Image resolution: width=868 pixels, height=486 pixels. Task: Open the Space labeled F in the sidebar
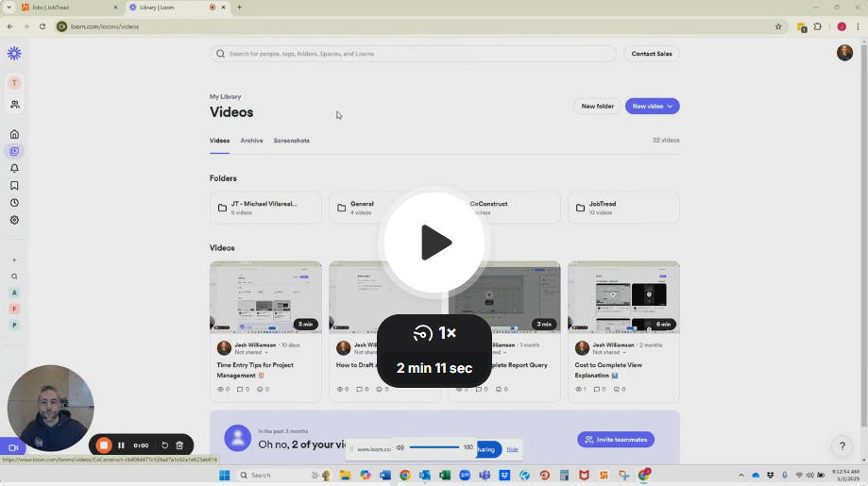click(14, 310)
